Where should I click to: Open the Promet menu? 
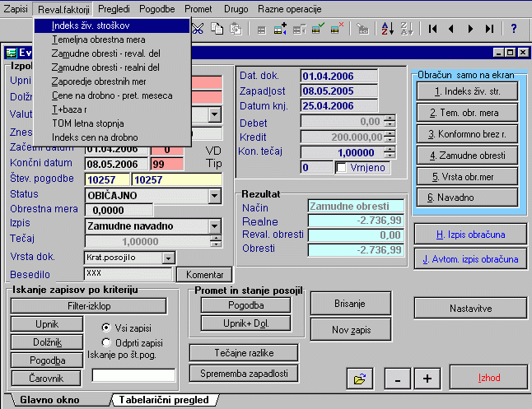tap(198, 9)
